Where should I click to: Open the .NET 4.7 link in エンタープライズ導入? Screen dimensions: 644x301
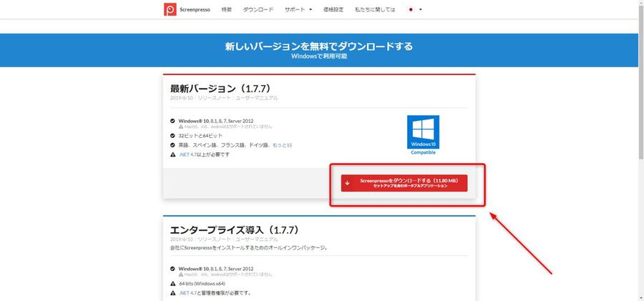coord(187,293)
